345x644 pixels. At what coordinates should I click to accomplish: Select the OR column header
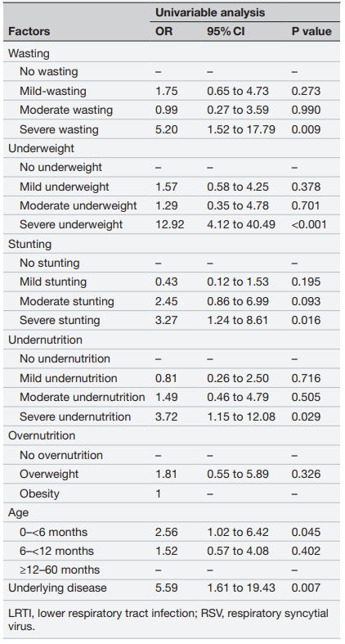(164, 31)
